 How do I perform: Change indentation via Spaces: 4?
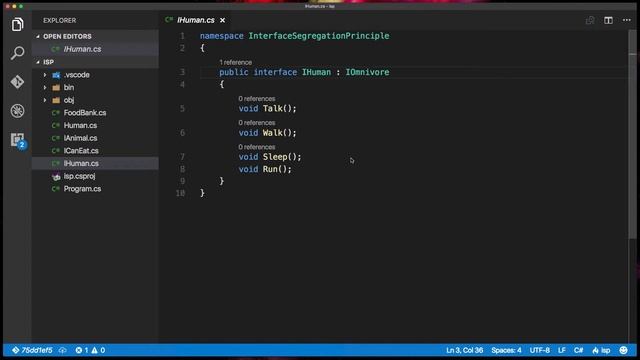506,350
